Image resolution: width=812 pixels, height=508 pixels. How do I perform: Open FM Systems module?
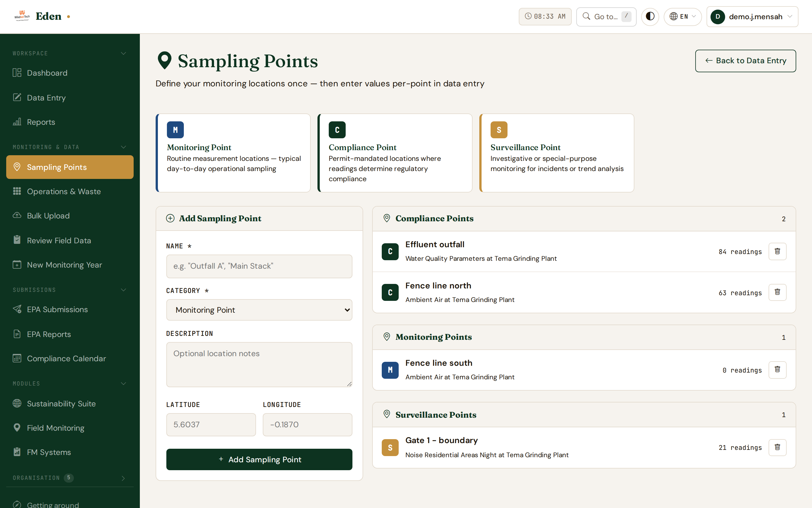click(x=70, y=452)
